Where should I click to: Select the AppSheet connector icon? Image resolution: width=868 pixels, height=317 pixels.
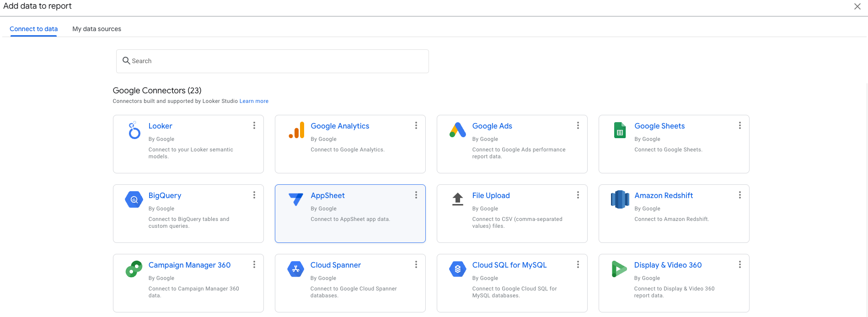[296, 199]
